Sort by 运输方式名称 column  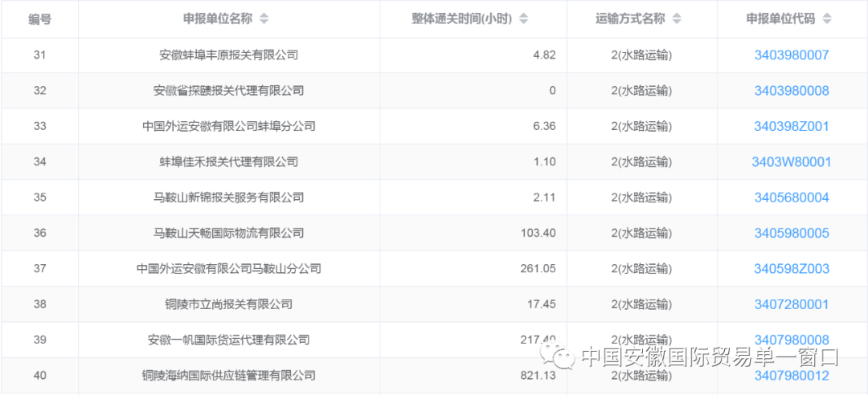[x=677, y=18]
